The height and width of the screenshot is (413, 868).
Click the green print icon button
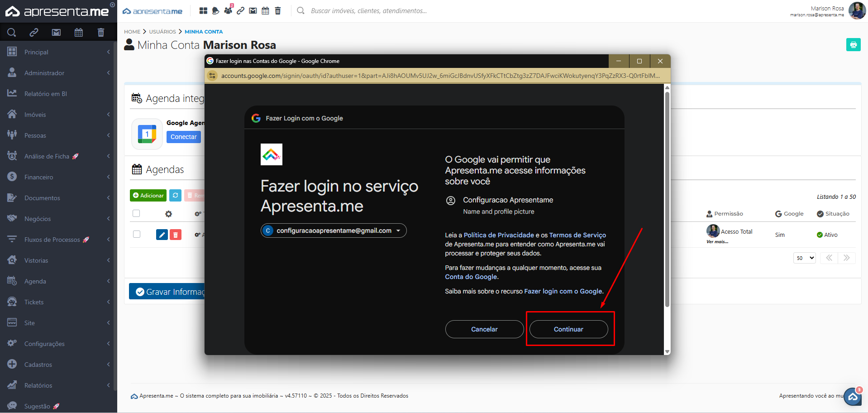853,45
